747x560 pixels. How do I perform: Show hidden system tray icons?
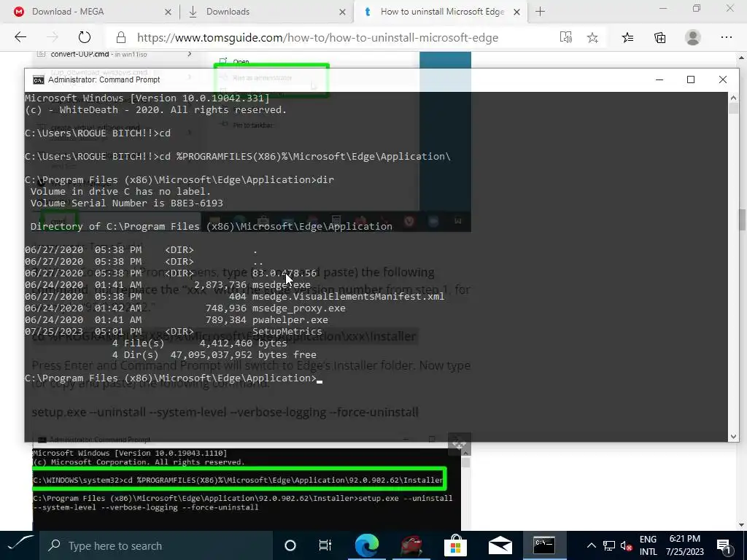(591, 545)
